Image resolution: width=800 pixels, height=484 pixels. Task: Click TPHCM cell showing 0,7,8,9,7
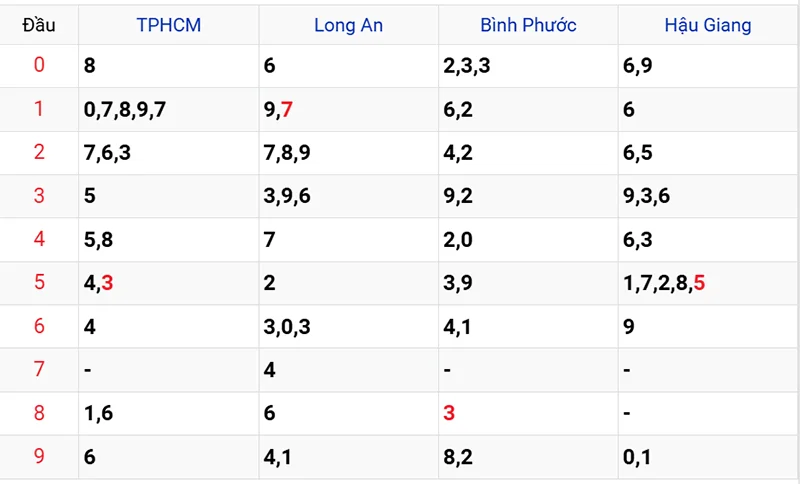[125, 109]
